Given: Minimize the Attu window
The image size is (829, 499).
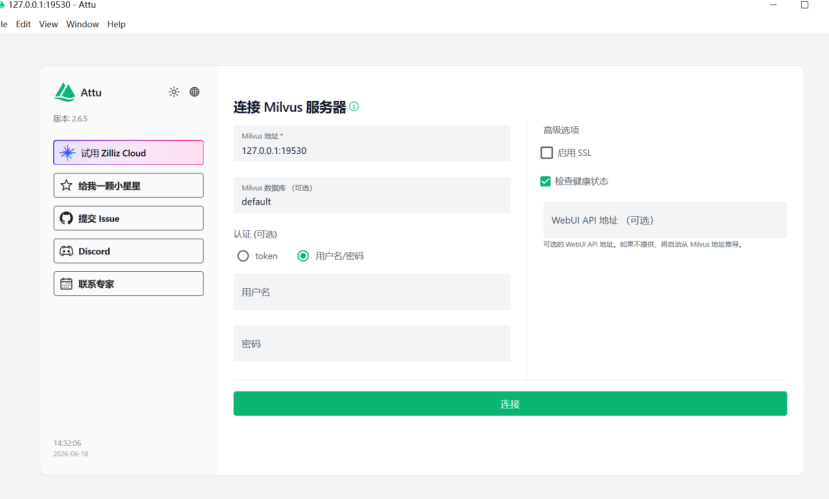Looking at the screenshot, I should [773, 5].
